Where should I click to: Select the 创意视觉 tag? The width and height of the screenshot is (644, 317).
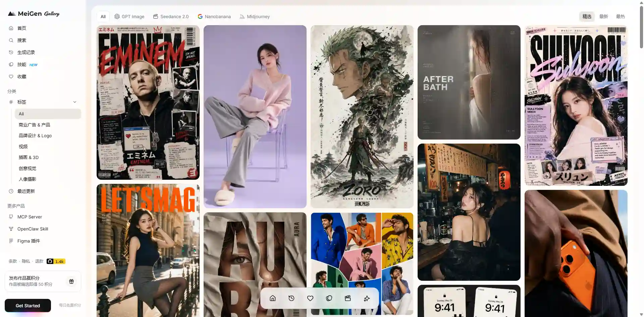(x=28, y=168)
